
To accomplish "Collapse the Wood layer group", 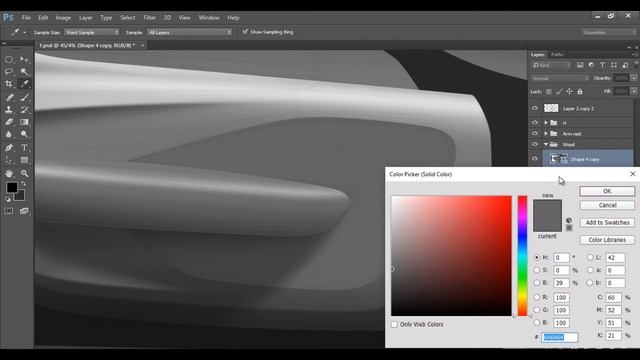I will click(546, 144).
